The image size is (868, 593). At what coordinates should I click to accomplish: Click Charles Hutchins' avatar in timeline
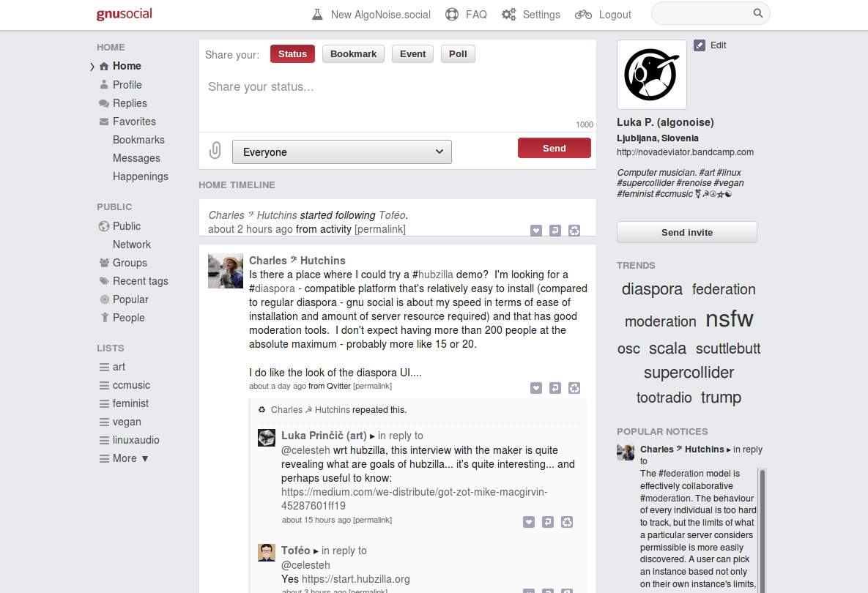[226, 271]
